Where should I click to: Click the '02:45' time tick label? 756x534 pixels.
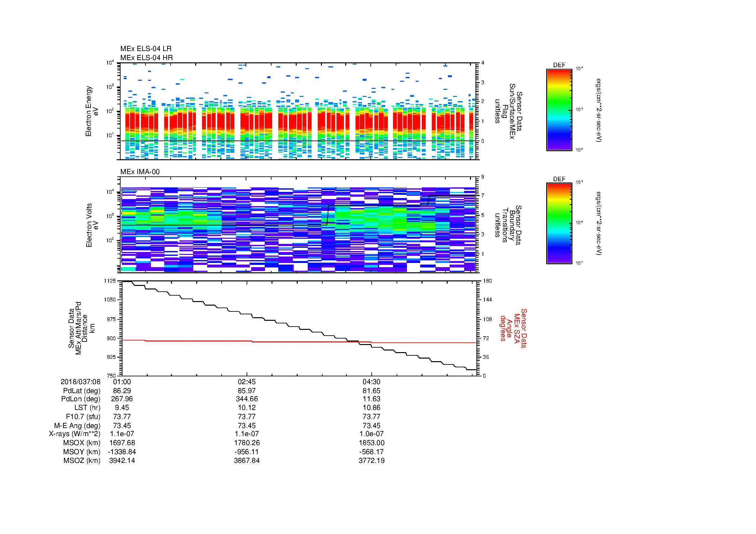pos(247,382)
